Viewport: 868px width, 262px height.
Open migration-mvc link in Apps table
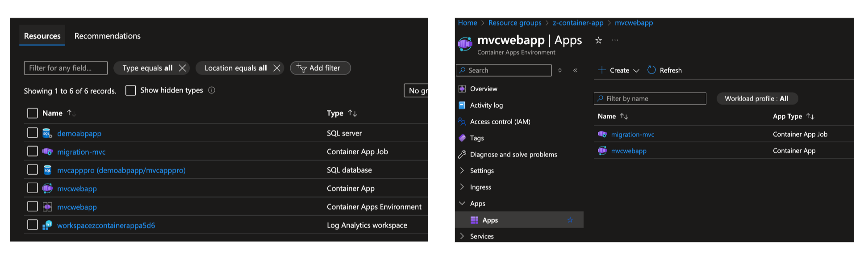click(633, 134)
